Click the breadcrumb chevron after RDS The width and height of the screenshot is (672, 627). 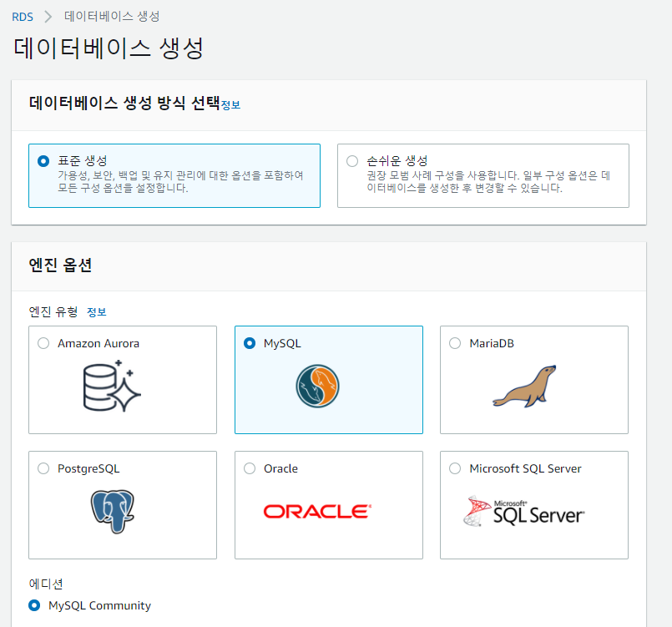tap(48, 17)
